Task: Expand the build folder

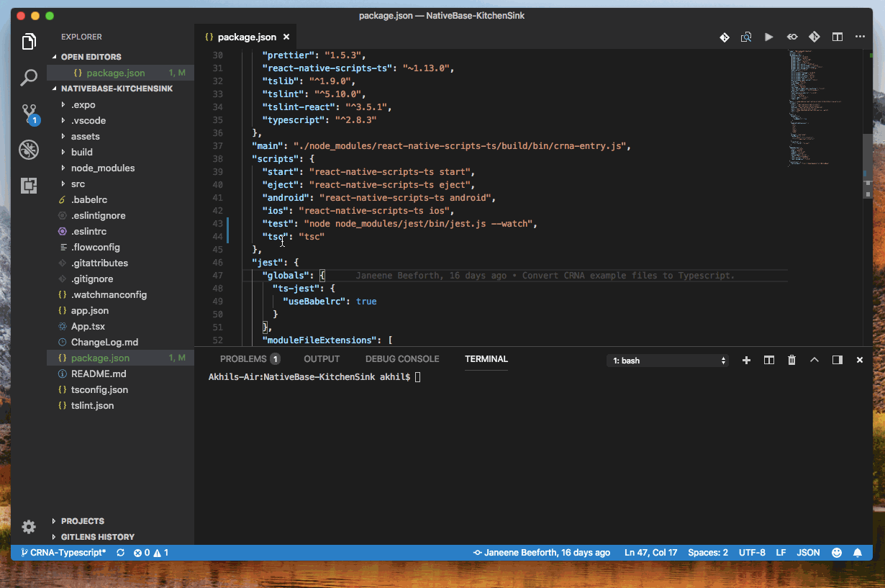Action: pyautogui.click(x=120, y=152)
